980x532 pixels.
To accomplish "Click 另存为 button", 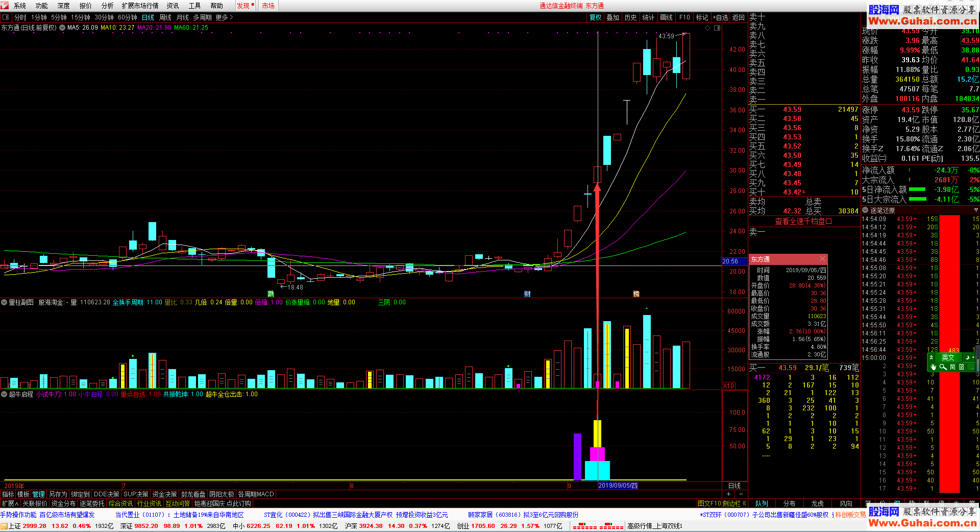I will coord(58,494).
